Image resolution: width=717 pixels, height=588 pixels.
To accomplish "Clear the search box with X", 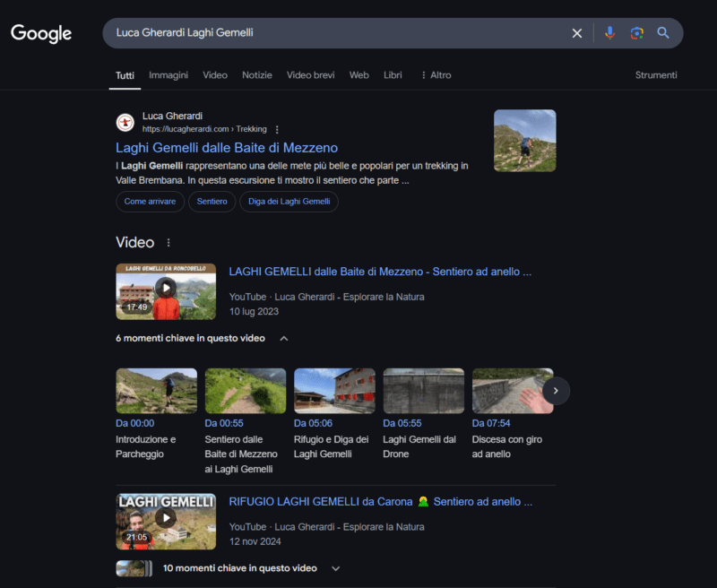I will tap(577, 33).
